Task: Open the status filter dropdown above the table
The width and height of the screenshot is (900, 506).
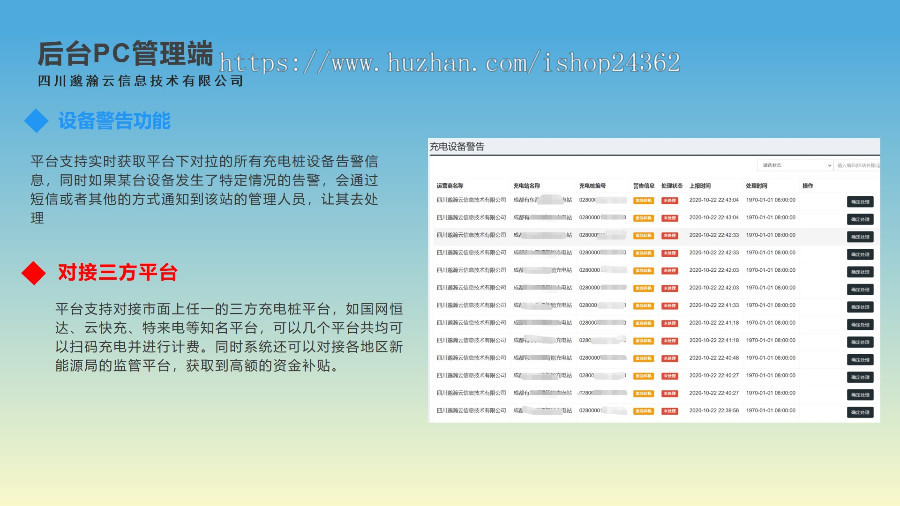Action: coord(795,165)
